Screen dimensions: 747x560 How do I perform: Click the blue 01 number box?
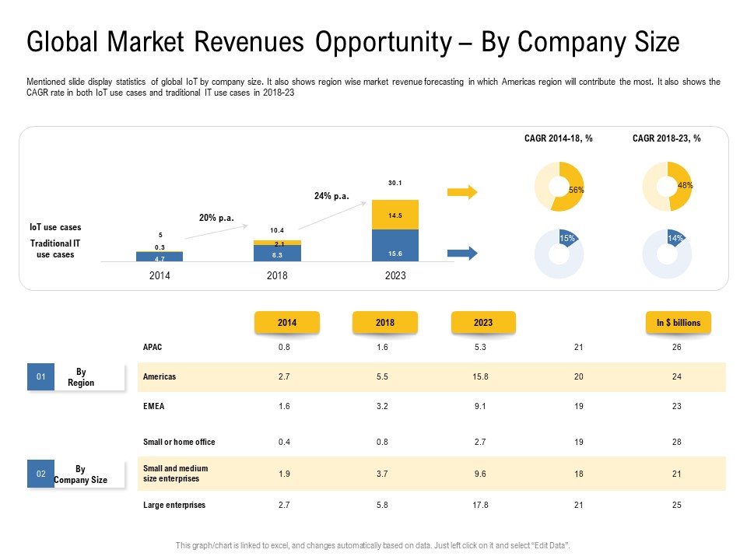click(41, 376)
